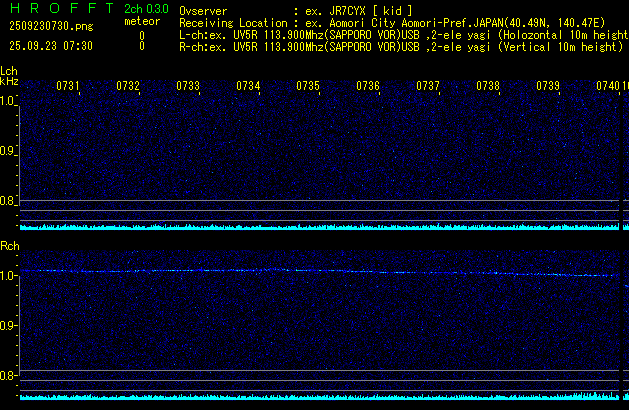This screenshot has width=629, height=410.
Task: Click the 0733 time marker
Action: (188, 87)
